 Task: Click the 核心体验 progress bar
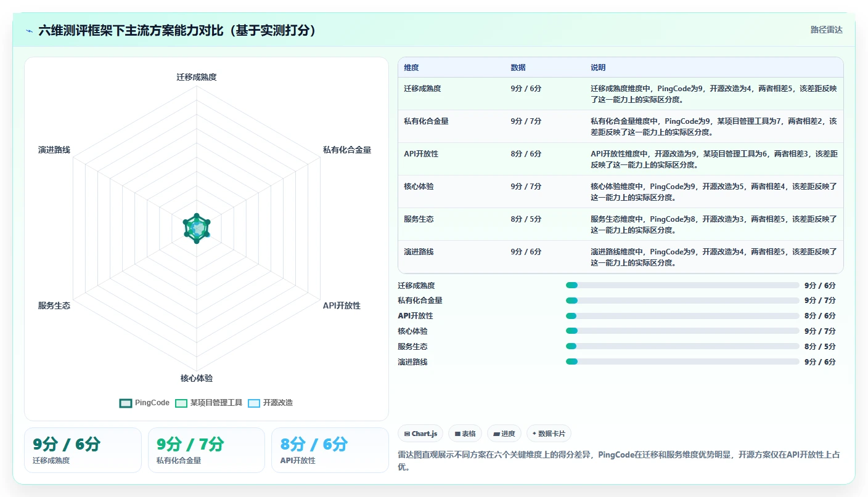682,331
